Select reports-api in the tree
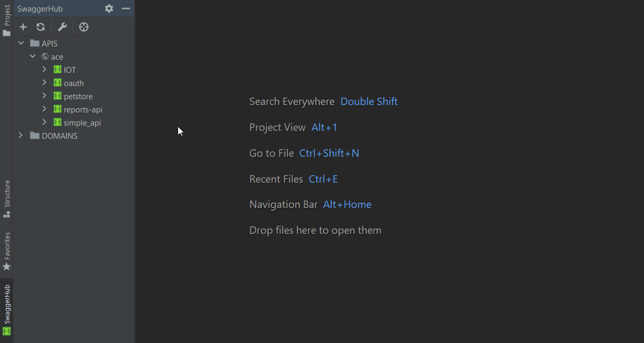Viewport: 644px width, 343px height. point(83,109)
